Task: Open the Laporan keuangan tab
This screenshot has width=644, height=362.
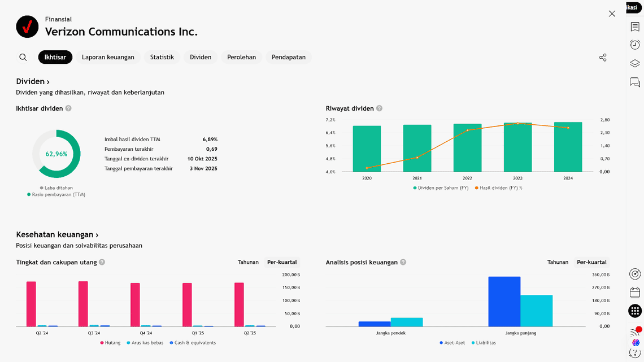Action: click(x=108, y=57)
